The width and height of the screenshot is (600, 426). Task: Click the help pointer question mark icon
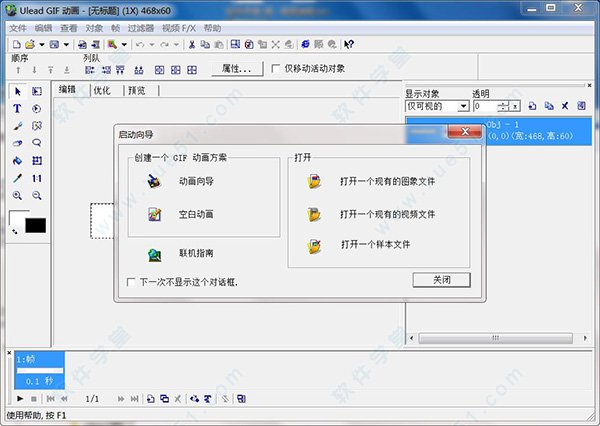349,45
